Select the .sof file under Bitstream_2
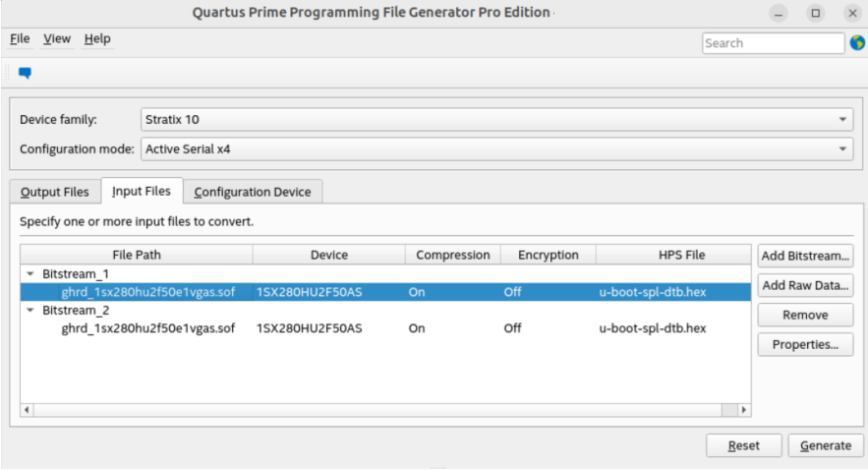Image resolution: width=868 pixels, height=470 pixels. click(x=147, y=328)
